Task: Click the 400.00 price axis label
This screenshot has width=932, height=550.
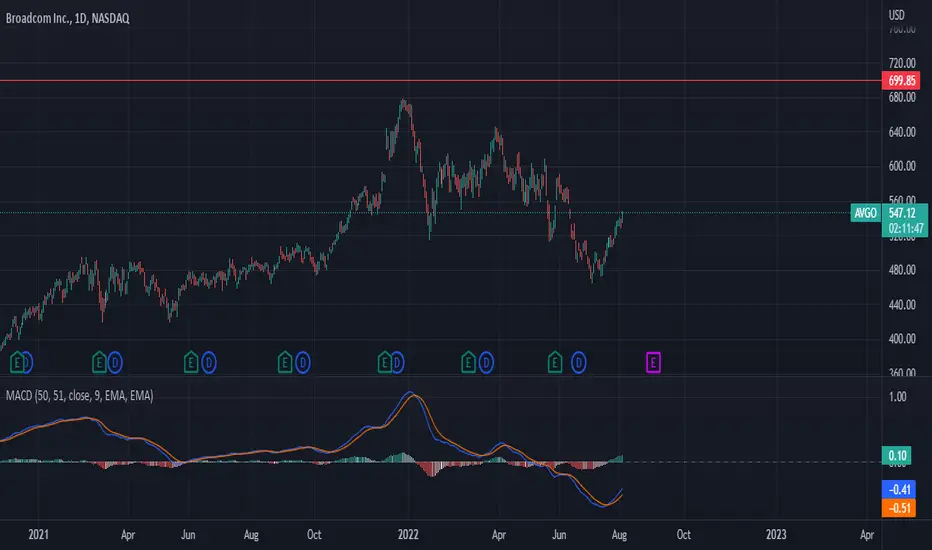Action: (x=902, y=339)
